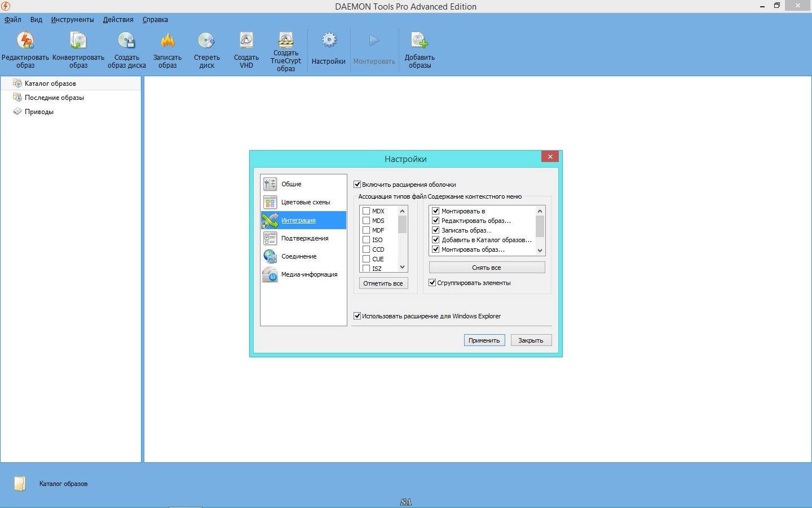Screen dimensions: 812x508
Task: Select Стереть диск toolbar icon
Action: (206, 41)
